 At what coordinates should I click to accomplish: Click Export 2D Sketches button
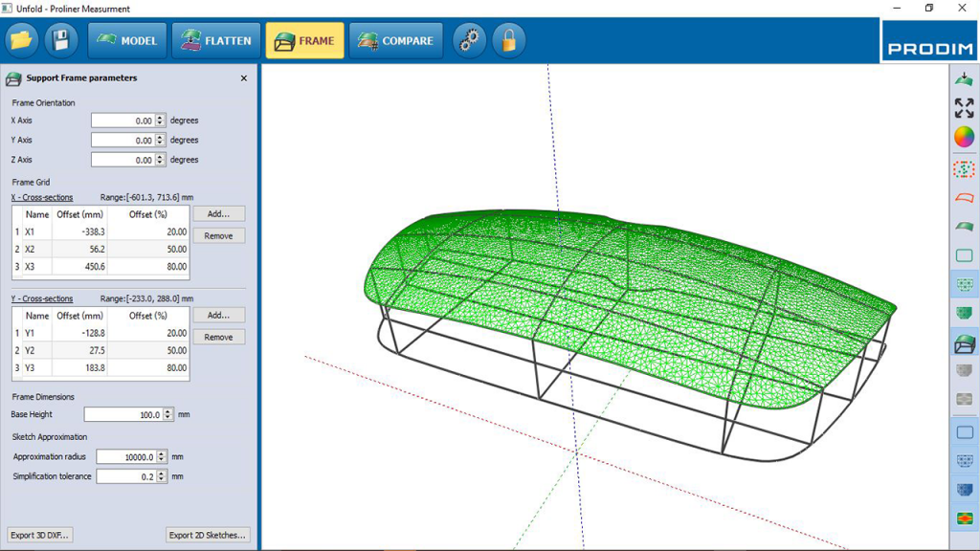[x=208, y=536]
